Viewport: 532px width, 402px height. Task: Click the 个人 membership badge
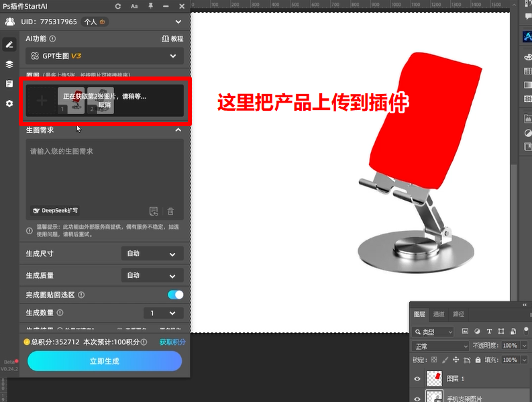pyautogui.click(x=95, y=21)
